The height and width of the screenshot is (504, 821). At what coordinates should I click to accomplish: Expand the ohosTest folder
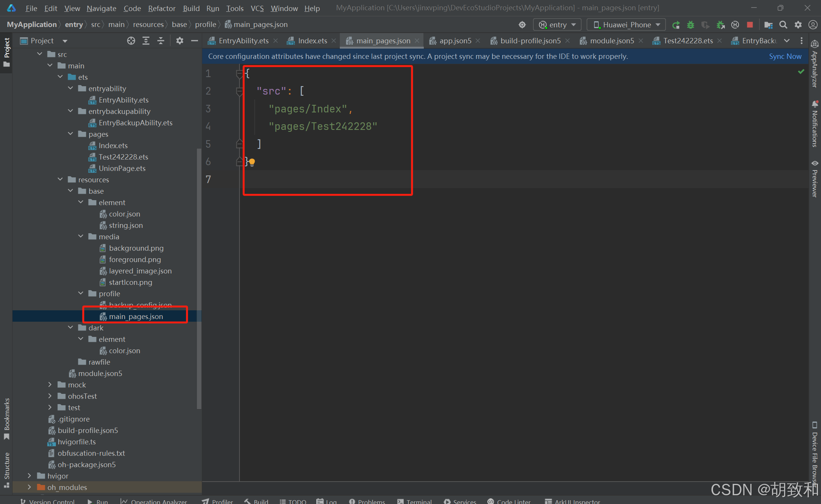(x=50, y=396)
